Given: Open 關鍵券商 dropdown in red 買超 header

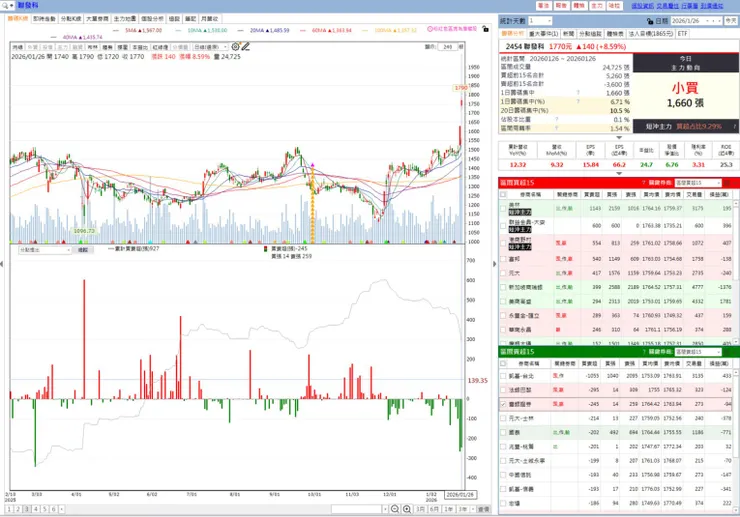Looking at the screenshot, I should click(698, 183).
